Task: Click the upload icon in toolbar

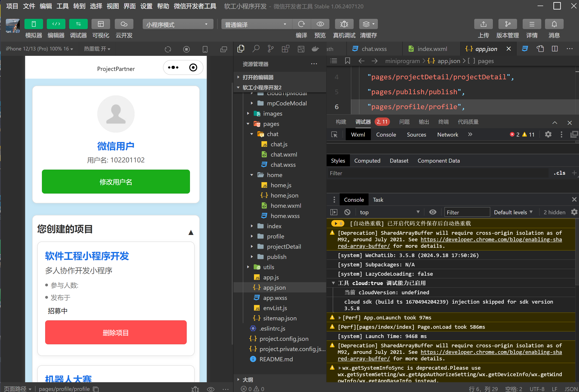Action: coord(483,24)
